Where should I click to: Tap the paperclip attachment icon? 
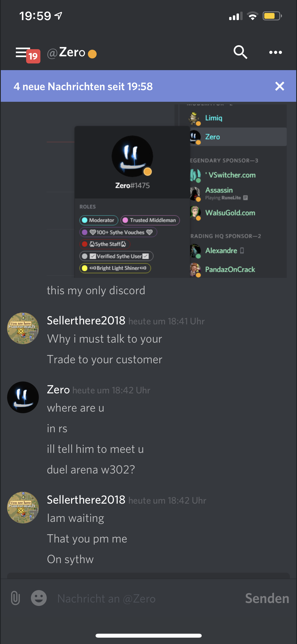pyautogui.click(x=15, y=598)
